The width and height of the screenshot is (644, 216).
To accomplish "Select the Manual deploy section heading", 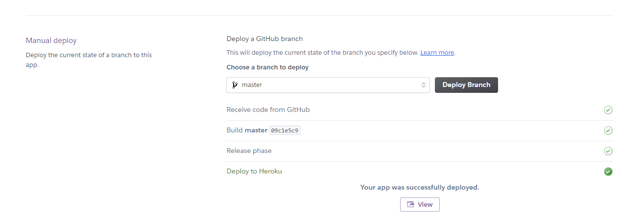I will click(51, 41).
